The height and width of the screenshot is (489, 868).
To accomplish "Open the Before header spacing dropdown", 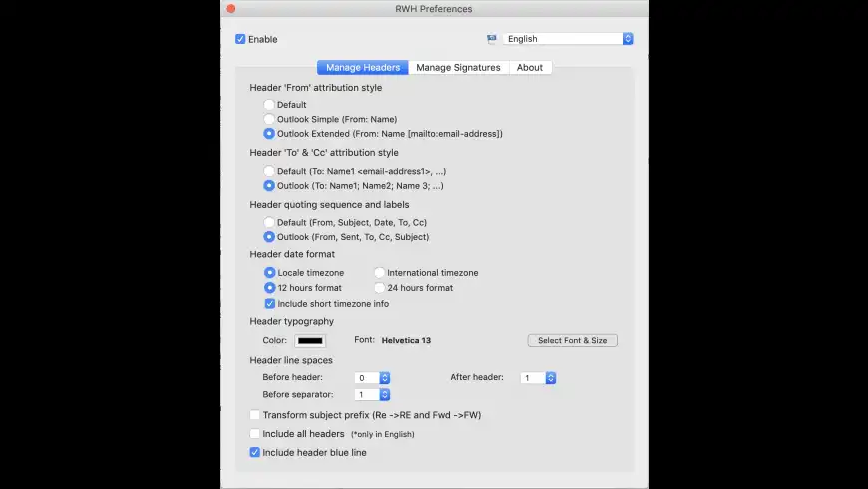I will click(x=372, y=378).
